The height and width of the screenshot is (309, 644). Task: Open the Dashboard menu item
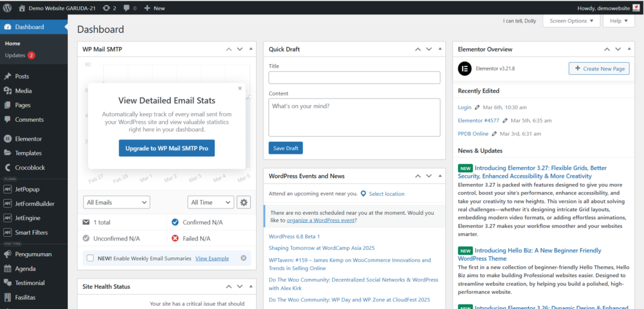coord(34,27)
